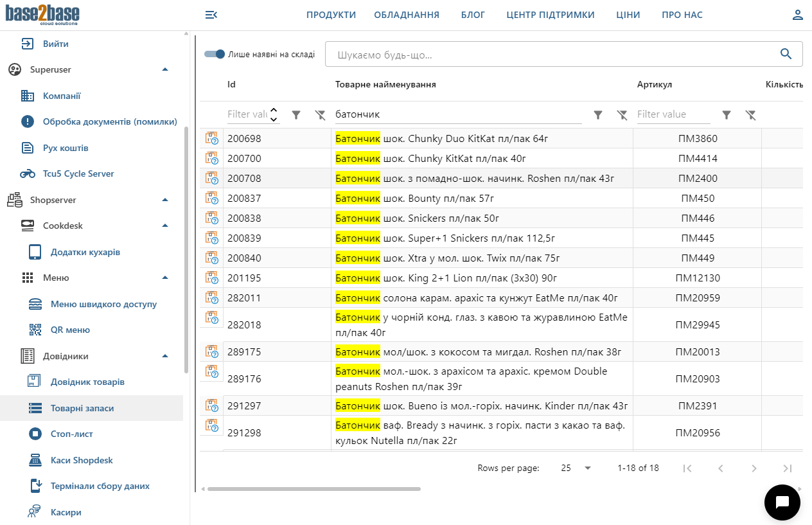
Task: Open the ЦЕНТР ПІДТРИМКИ menu item
Action: (550, 15)
